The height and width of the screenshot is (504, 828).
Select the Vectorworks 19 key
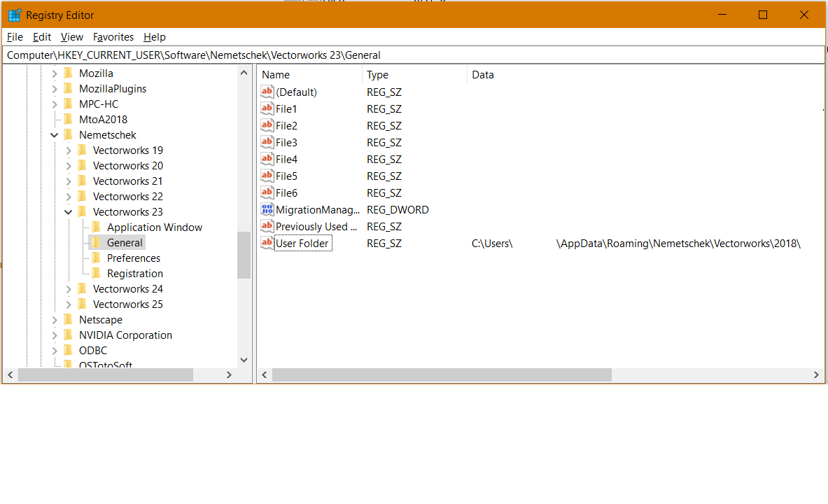click(127, 150)
